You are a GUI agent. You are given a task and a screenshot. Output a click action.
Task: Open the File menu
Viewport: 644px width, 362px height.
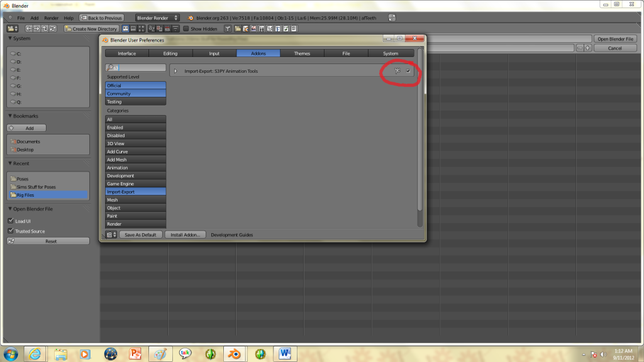click(21, 18)
